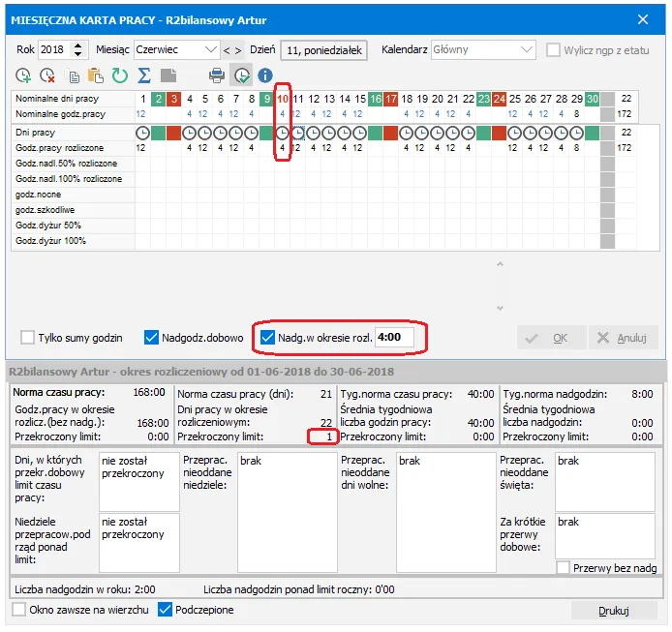Toggle the 'Nadg.w okresie rozl.' checkbox
This screenshot has height=632, width=672.
(x=269, y=338)
